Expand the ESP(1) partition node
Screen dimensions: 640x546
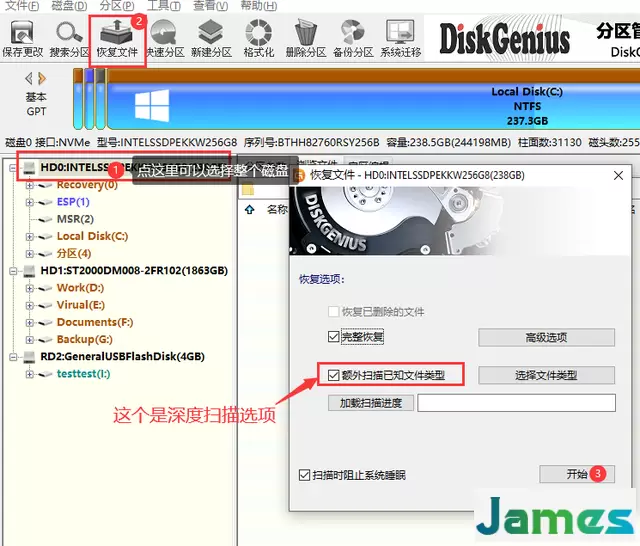click(x=29, y=202)
